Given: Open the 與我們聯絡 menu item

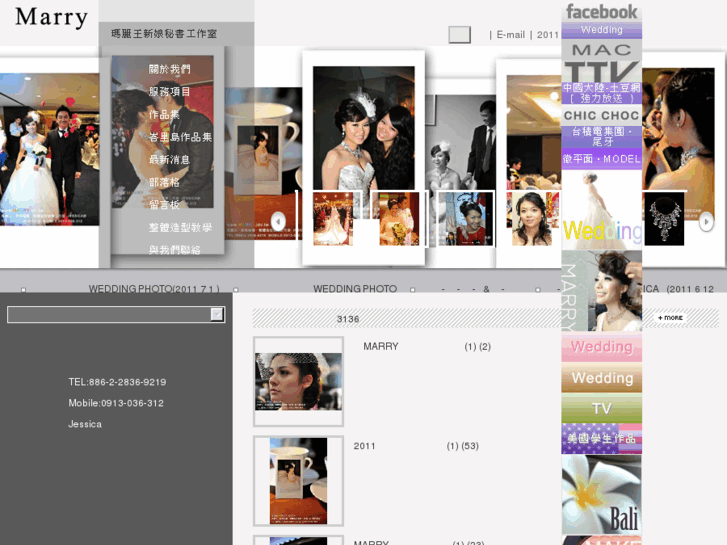Looking at the screenshot, I should [175, 250].
